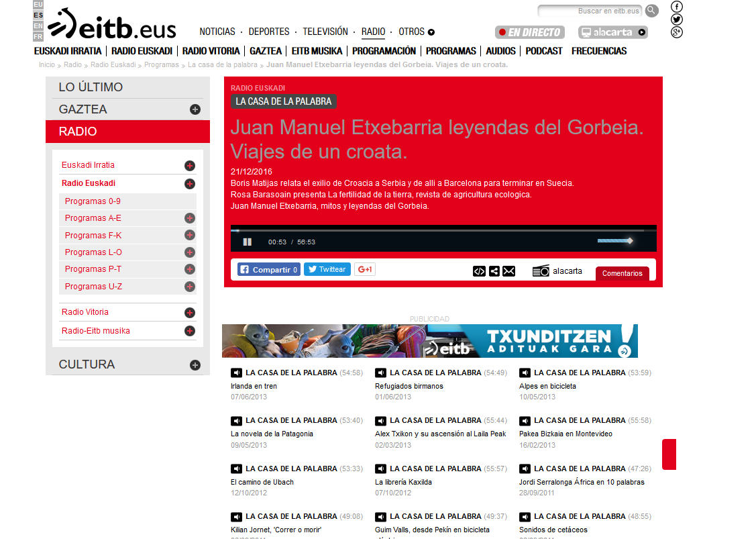Open the DEPORTES menu item
This screenshot has height=539, width=756.
[269, 32]
